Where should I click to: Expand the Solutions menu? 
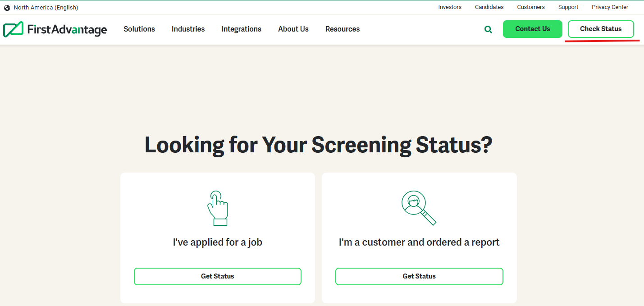point(139,29)
